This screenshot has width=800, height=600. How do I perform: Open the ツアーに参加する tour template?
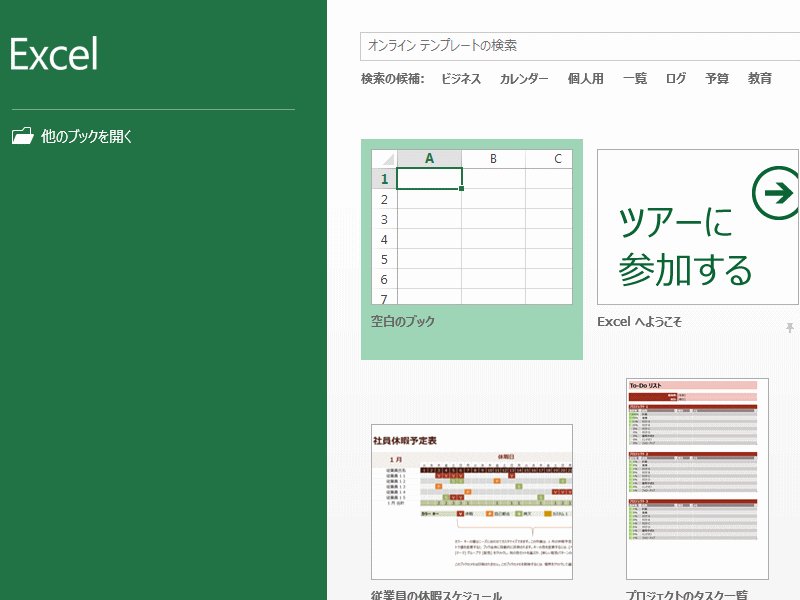(x=698, y=227)
